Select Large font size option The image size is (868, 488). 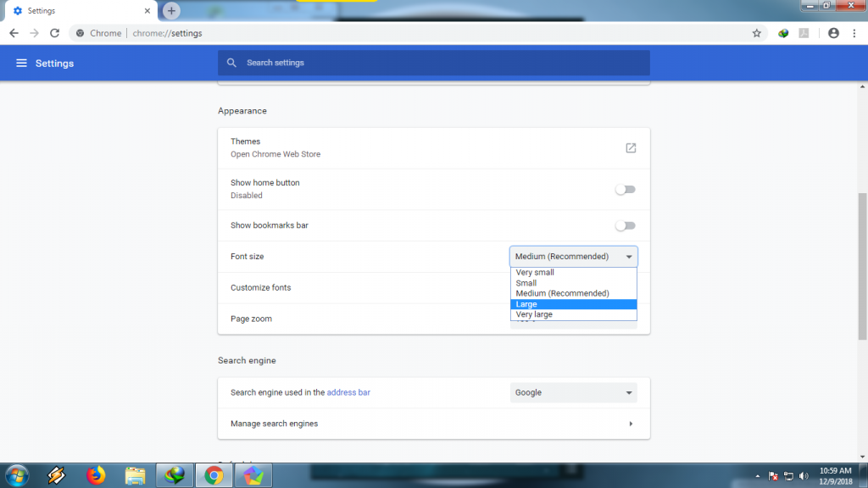pyautogui.click(x=573, y=304)
